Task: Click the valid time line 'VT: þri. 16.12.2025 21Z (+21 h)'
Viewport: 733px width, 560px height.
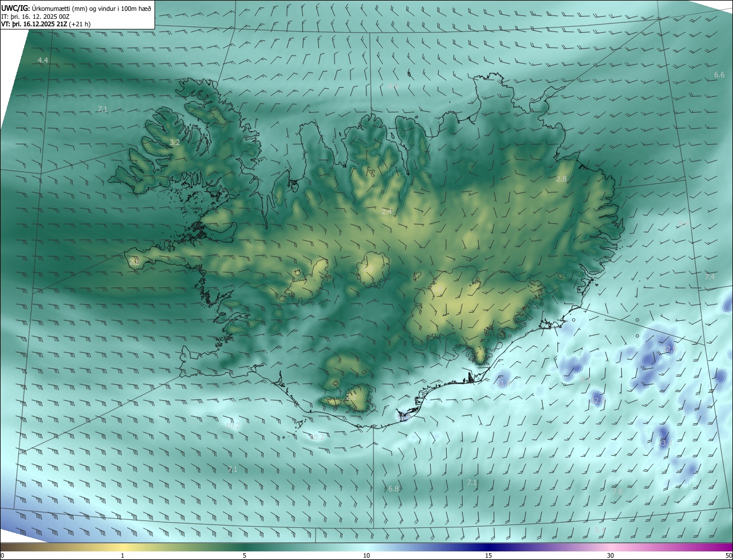Action: (x=46, y=24)
